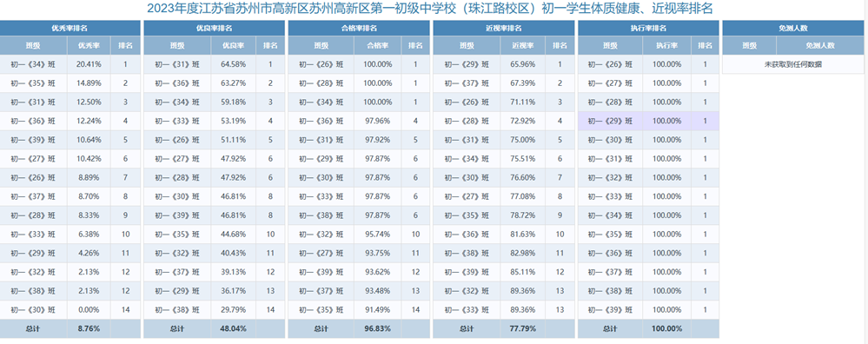This screenshot has height=344, width=868.
Task: Click the 75.00% cell
Action: [x=522, y=139]
